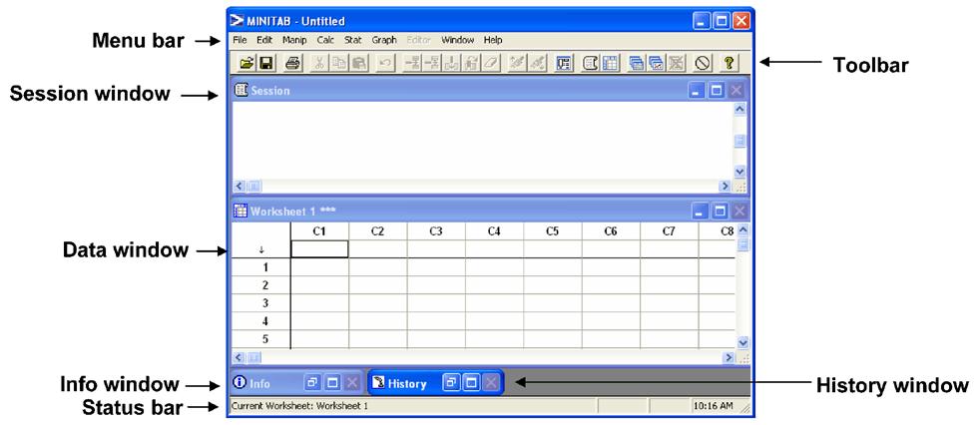Click 'Current Worksheet: Worksheet 1' status text

point(300,406)
